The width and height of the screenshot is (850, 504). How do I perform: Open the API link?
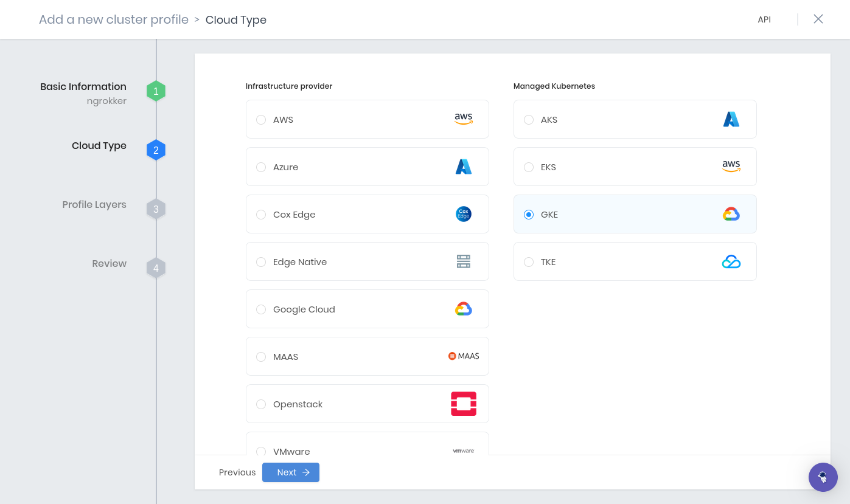(764, 19)
